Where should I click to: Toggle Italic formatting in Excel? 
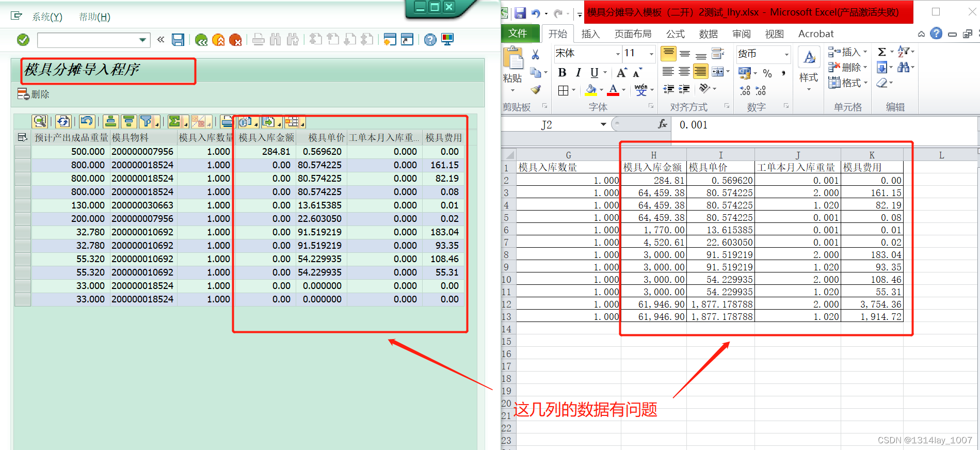pos(579,73)
